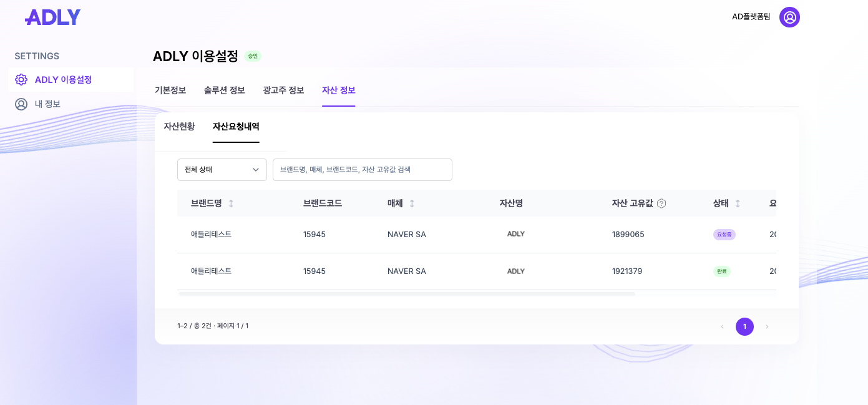Open the 전체 상태 filter dropdown
Viewport: 868px width, 405px height.
pos(222,170)
